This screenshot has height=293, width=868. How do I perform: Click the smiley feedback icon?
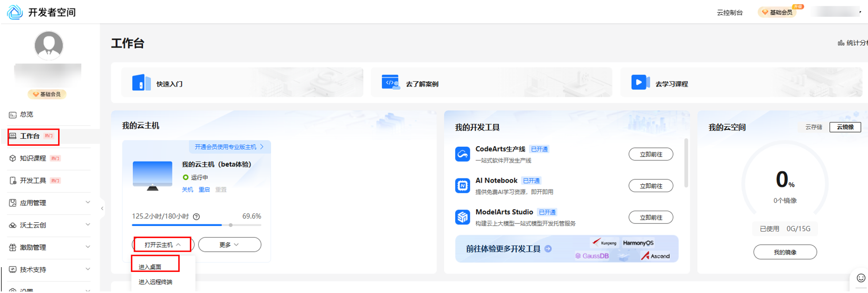point(861,278)
